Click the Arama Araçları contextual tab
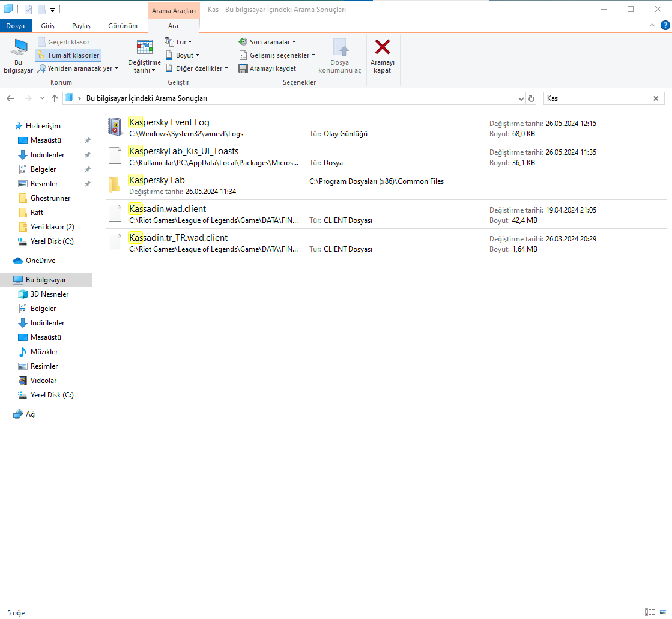672x619 pixels. [x=174, y=11]
